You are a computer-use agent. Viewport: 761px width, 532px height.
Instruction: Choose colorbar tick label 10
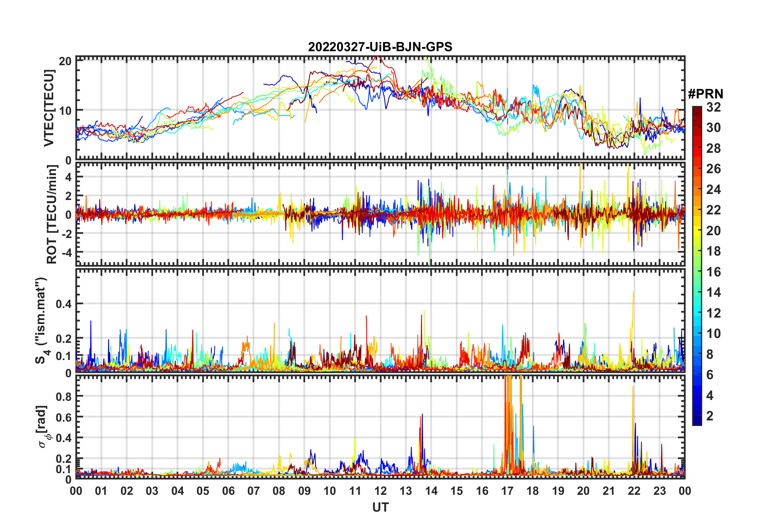(713, 333)
